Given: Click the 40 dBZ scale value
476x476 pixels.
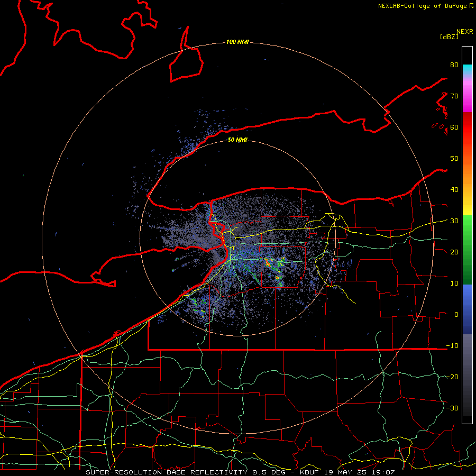Looking at the screenshot, I should click(454, 189).
